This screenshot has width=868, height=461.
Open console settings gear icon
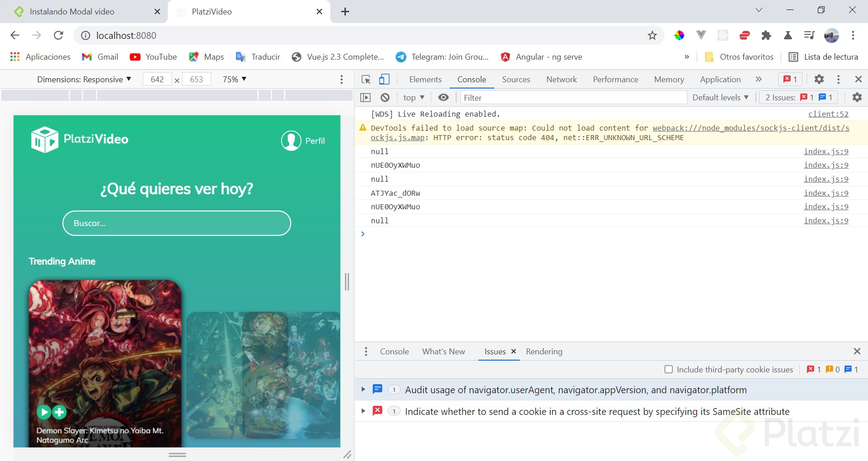tap(857, 98)
